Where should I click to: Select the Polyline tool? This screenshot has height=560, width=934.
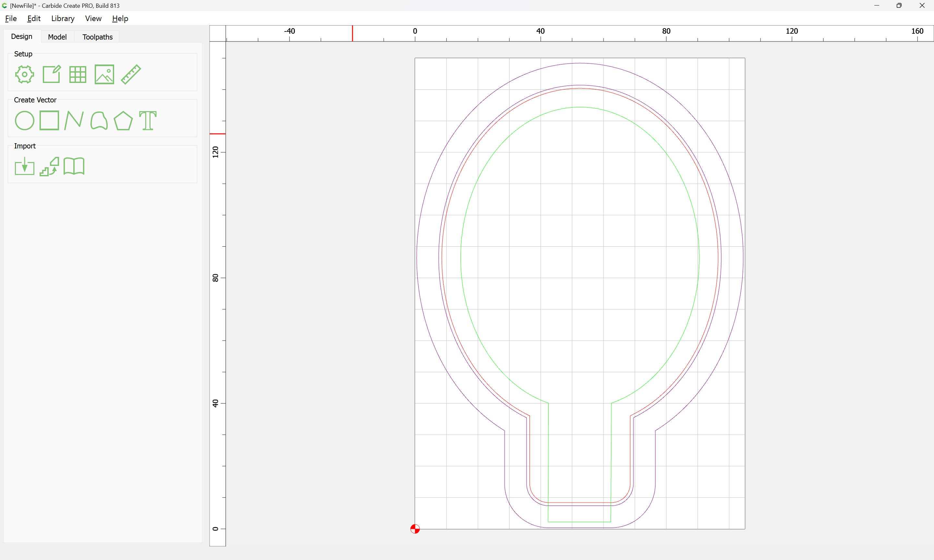(74, 120)
